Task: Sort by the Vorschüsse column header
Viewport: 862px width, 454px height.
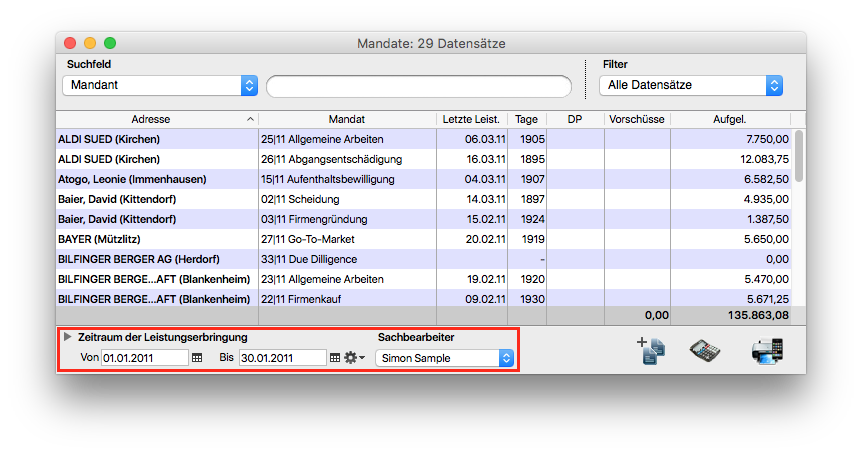Action: tap(637, 119)
